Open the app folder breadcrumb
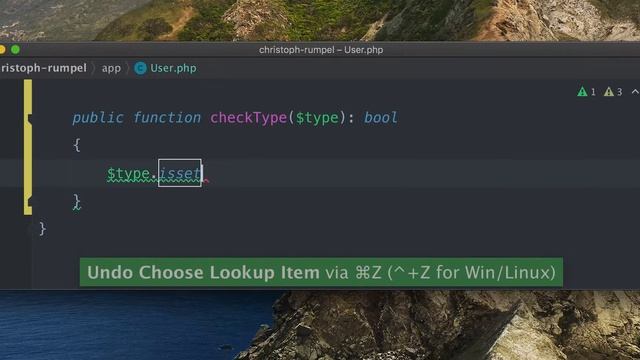Image resolution: width=640 pixels, height=360 pixels. click(x=111, y=68)
